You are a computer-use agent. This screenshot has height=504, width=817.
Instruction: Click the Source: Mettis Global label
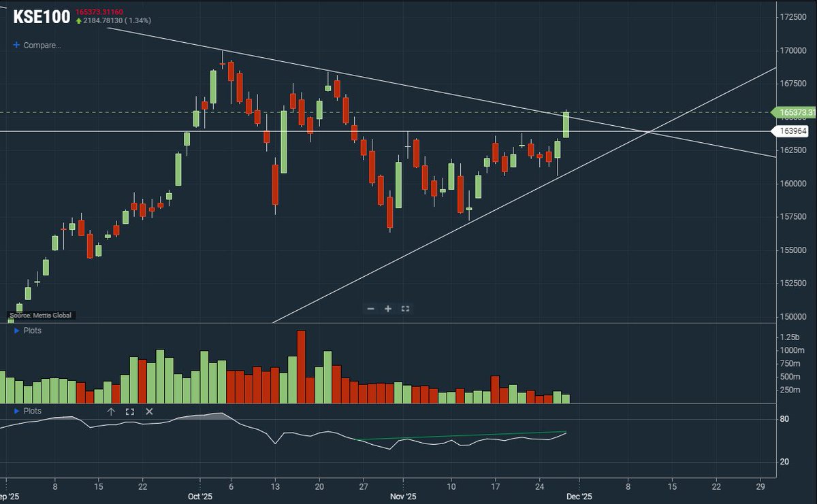tap(40, 316)
